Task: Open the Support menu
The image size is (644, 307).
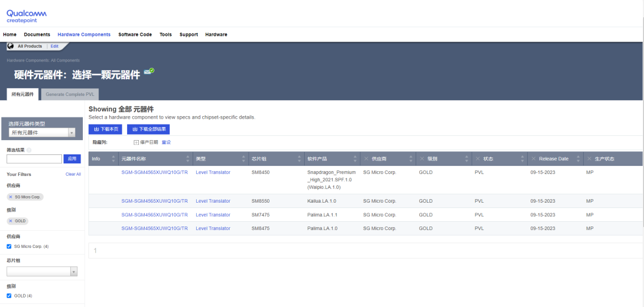Action: click(x=188, y=35)
